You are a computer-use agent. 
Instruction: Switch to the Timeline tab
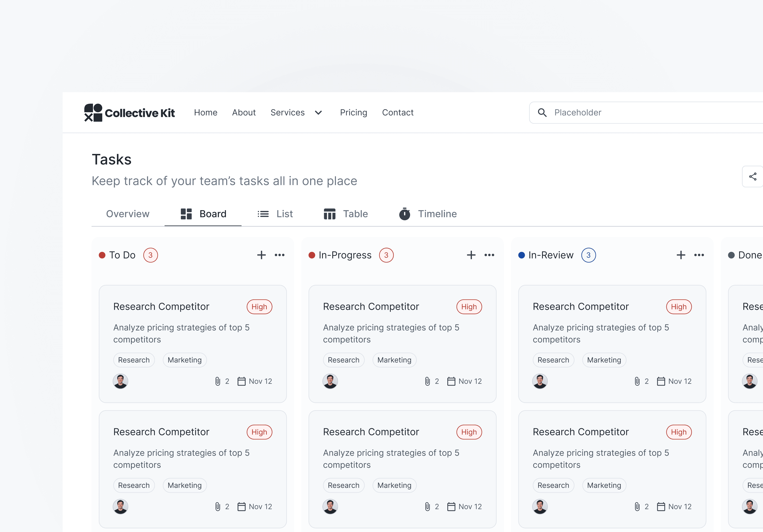click(428, 214)
